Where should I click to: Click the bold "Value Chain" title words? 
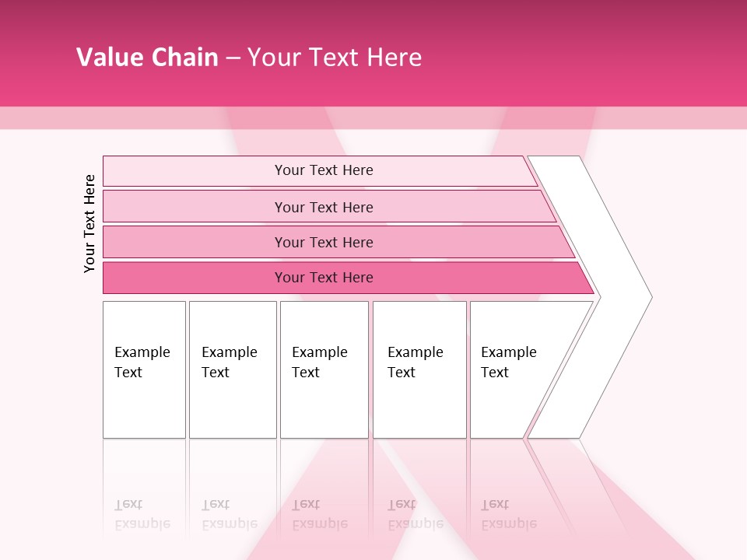pos(147,58)
